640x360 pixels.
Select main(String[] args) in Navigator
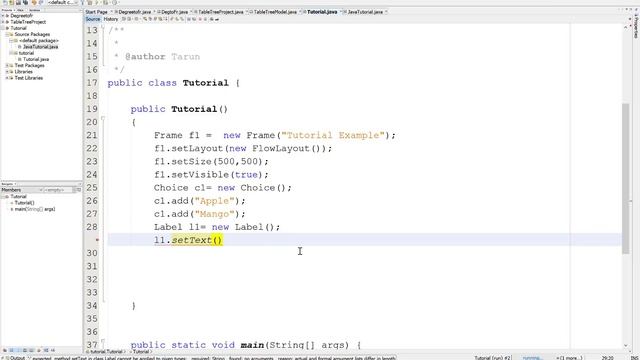coord(35,209)
